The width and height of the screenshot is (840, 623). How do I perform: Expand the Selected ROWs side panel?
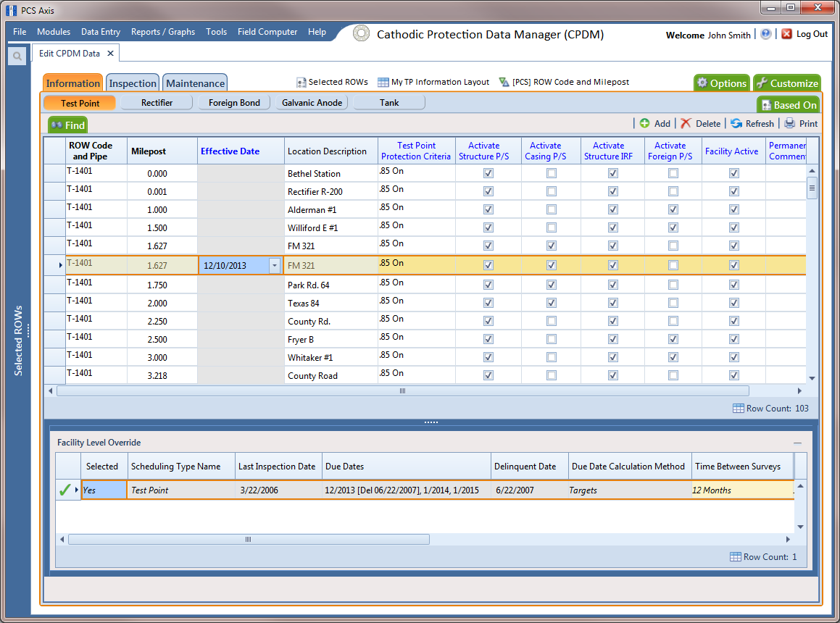tap(18, 340)
